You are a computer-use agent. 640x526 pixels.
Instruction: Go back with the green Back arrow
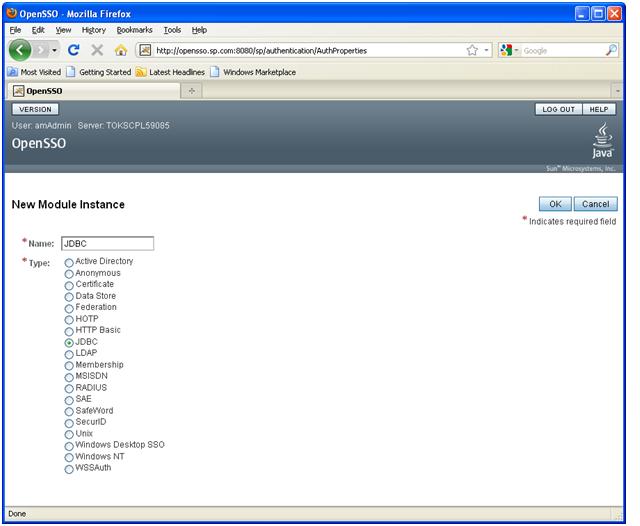(20, 50)
